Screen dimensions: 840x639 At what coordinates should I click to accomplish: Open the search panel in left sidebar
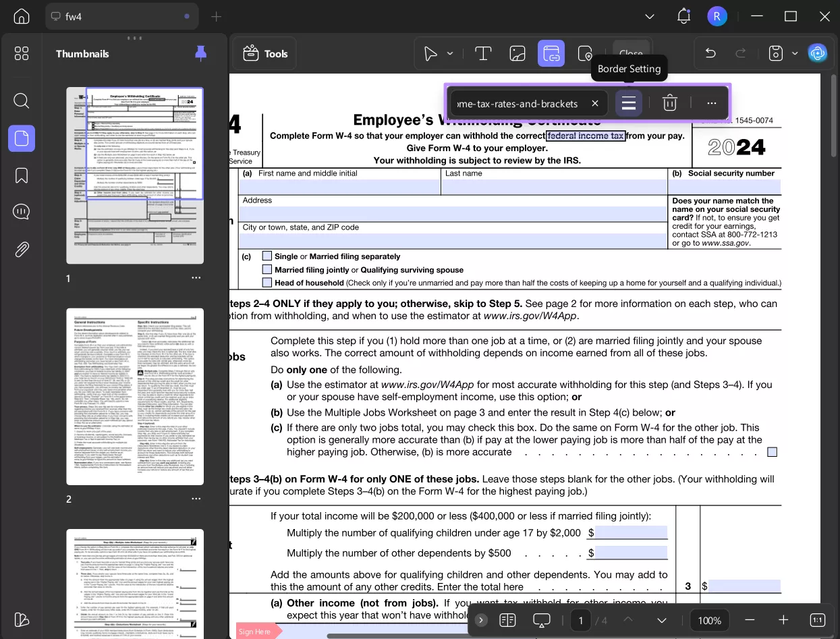(x=22, y=101)
